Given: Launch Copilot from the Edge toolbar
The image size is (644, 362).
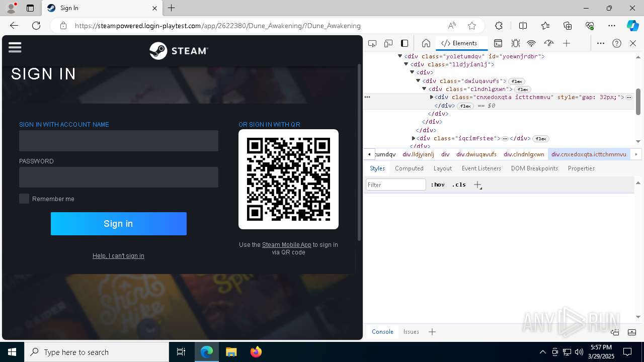Looking at the screenshot, I should 632,26.
